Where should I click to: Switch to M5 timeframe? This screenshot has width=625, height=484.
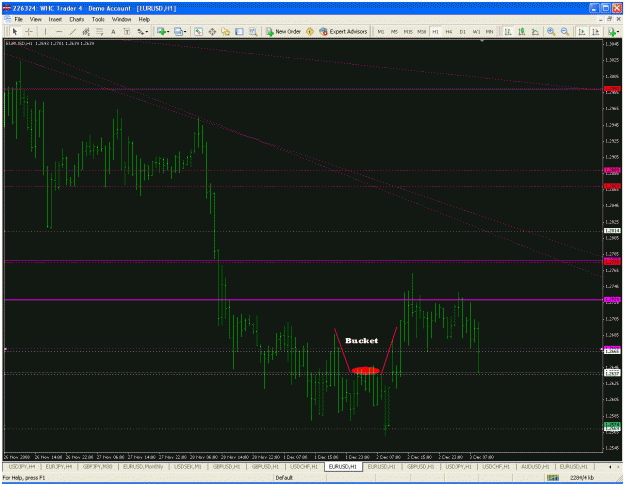point(394,31)
